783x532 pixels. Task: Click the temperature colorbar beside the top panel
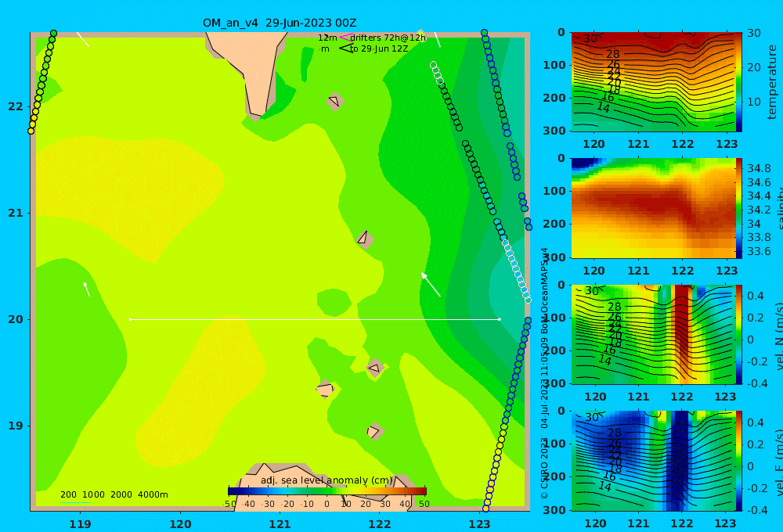739,82
